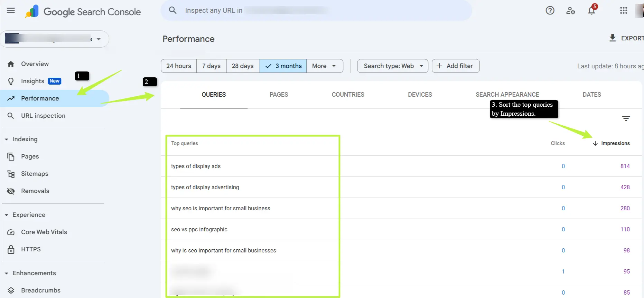Open the hamburger main menu
Screen dimensions: 644x298
11,10
